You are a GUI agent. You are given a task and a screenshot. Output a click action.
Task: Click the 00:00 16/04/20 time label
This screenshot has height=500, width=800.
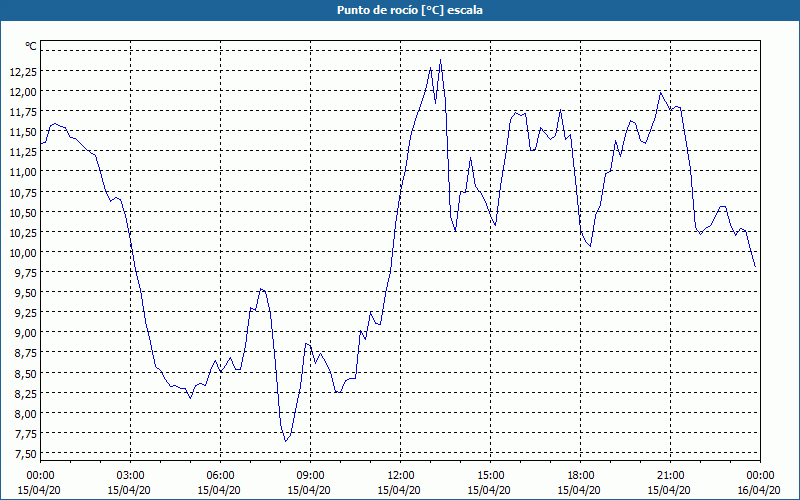[x=760, y=483]
